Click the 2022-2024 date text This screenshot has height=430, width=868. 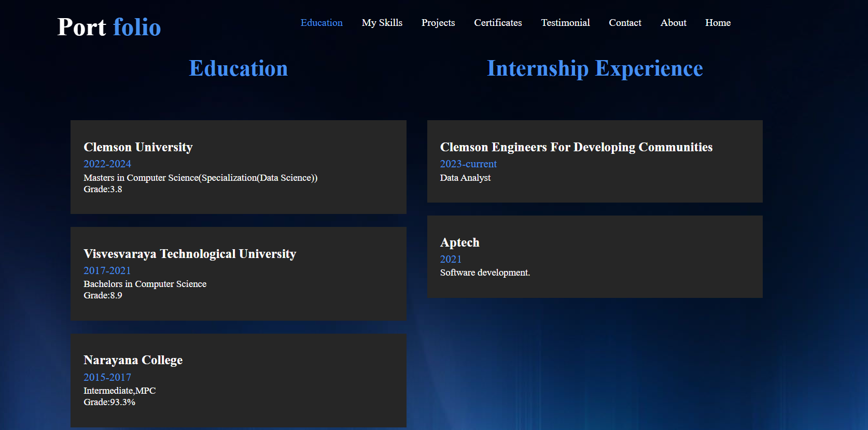(x=107, y=164)
